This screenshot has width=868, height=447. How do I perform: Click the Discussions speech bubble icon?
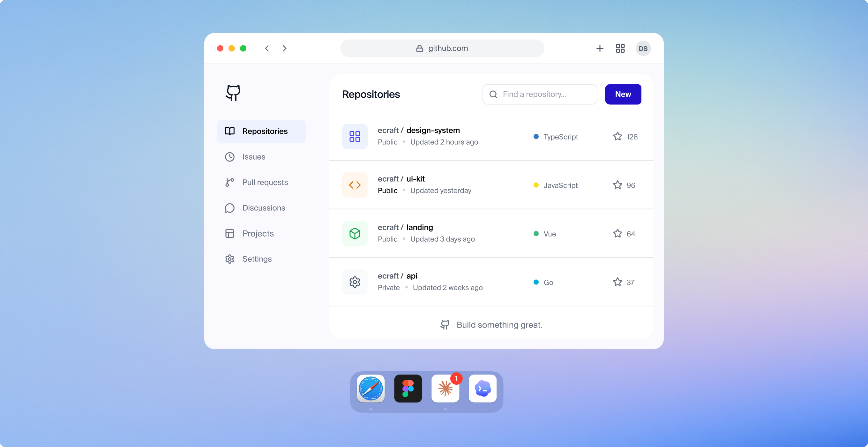point(230,208)
